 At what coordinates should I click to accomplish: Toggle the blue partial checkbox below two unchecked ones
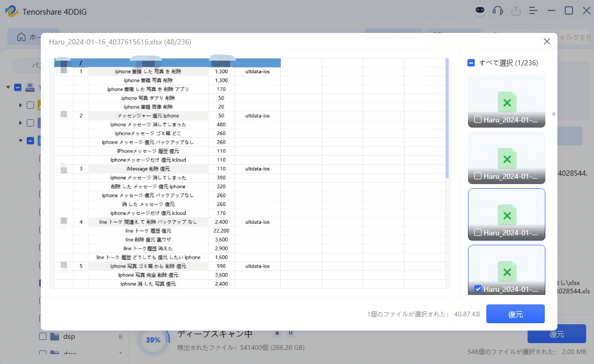(30, 141)
